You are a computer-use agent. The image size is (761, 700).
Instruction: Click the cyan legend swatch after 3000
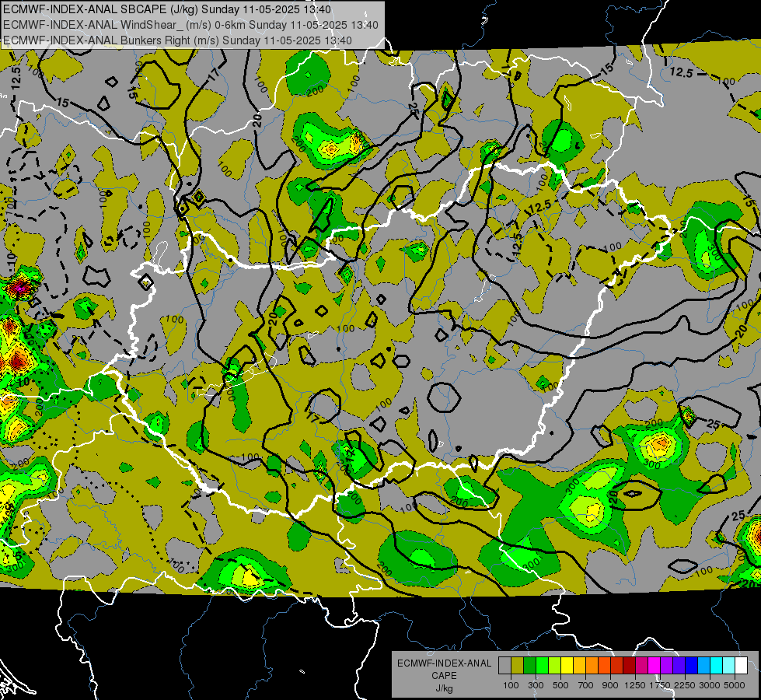(717, 666)
